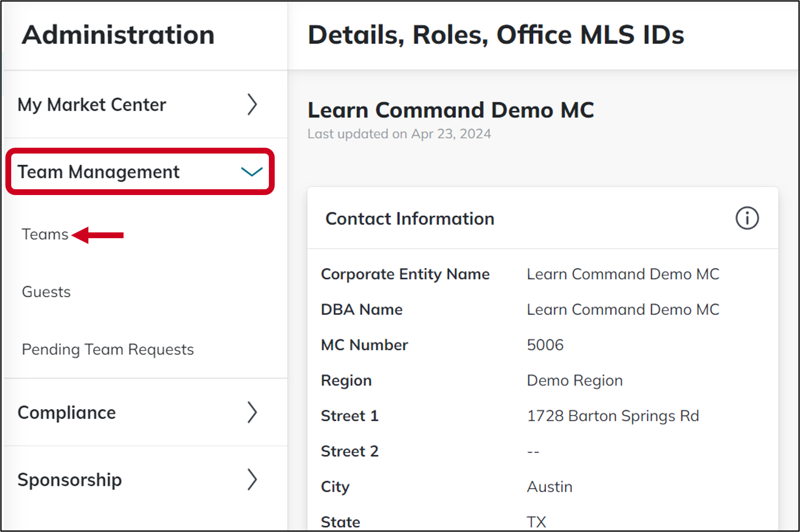800x532 pixels.
Task: Open the Teams page
Action: coord(45,234)
